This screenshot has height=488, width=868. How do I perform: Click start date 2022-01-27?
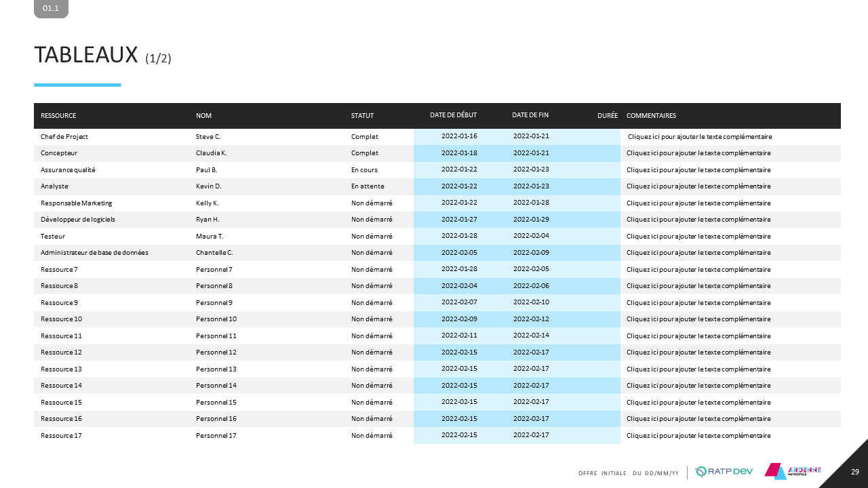(459, 219)
